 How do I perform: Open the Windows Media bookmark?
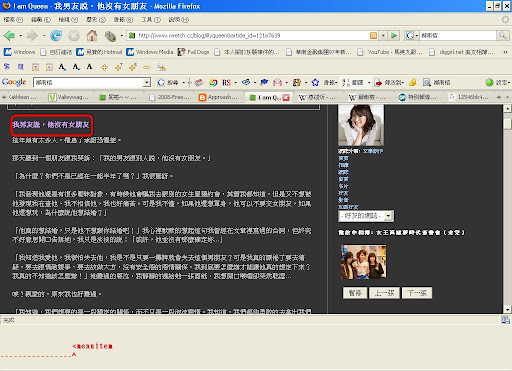(x=150, y=52)
